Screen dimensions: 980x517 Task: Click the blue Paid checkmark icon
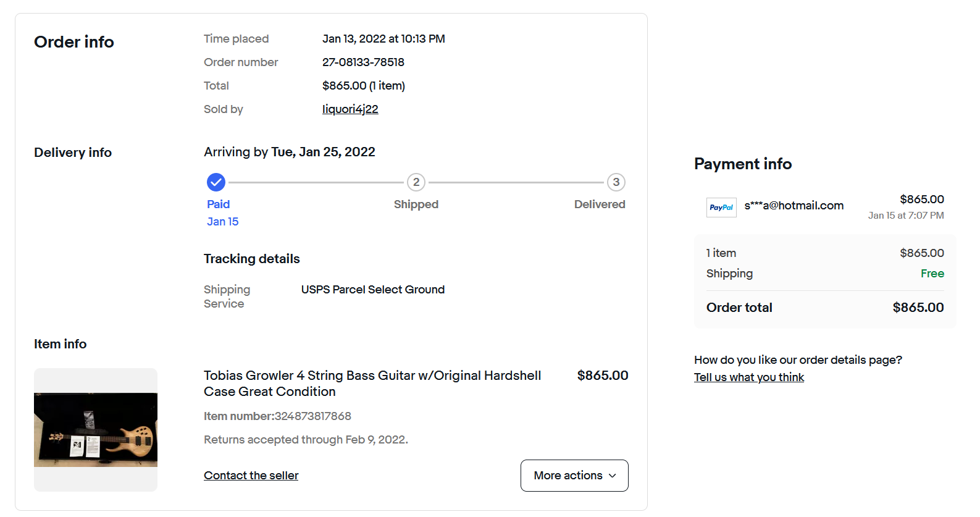(x=216, y=182)
